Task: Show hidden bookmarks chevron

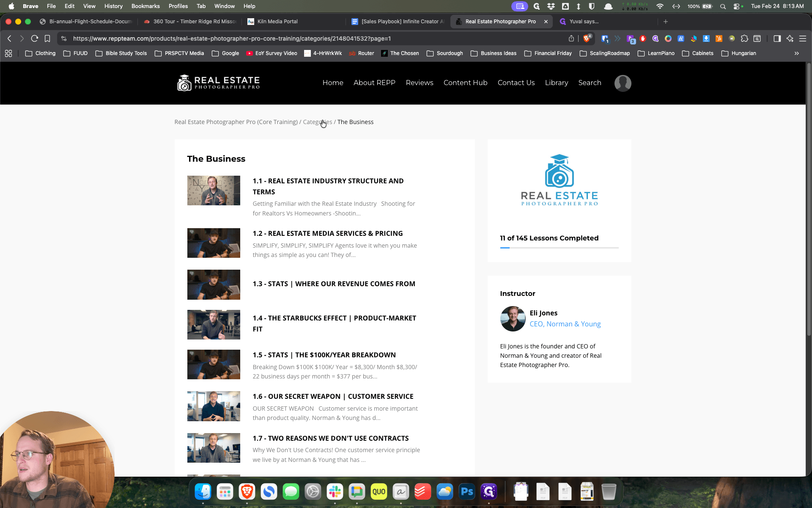Action: [x=797, y=53]
